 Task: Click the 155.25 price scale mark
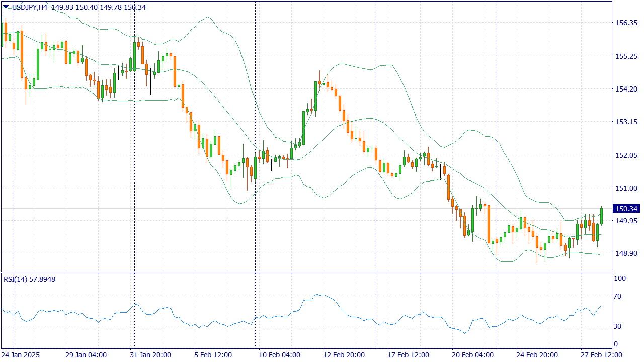pos(626,56)
